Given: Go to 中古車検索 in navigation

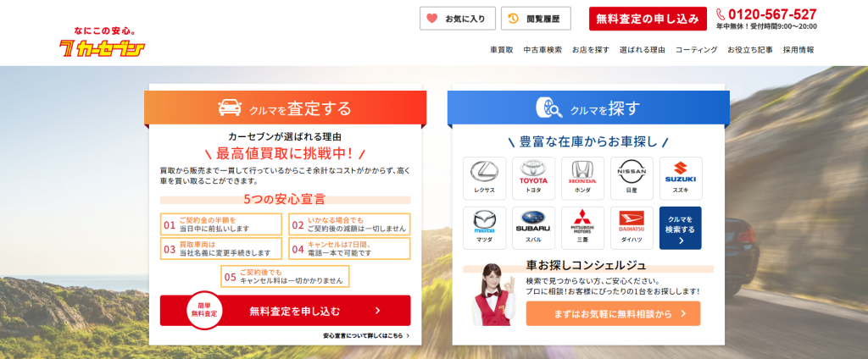Looking at the screenshot, I should tap(542, 50).
